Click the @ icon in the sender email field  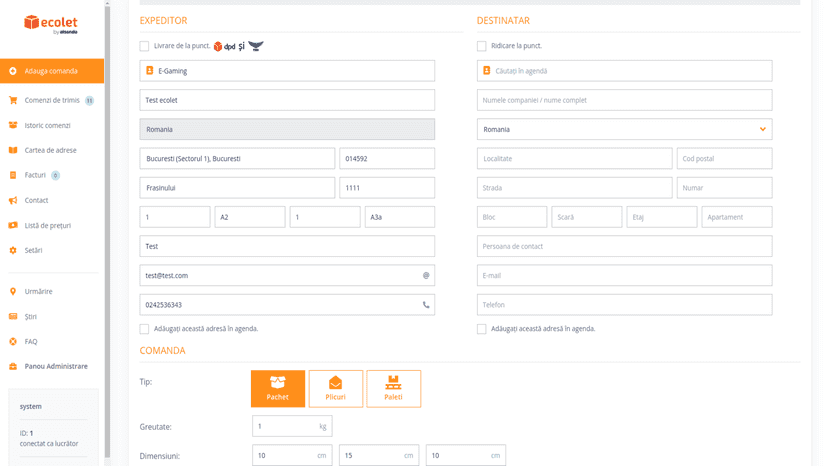point(426,275)
